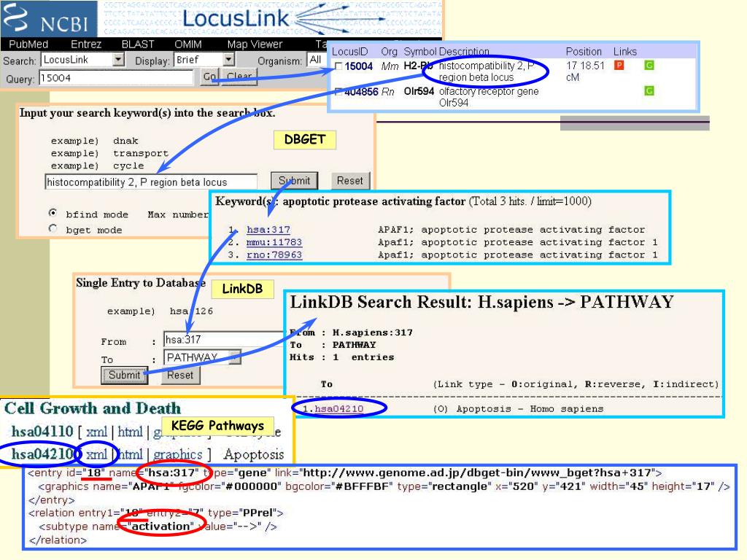This screenshot has height=560, width=747.
Task: Open the hsa04210 link in LinkDB results
Action: tap(338, 408)
